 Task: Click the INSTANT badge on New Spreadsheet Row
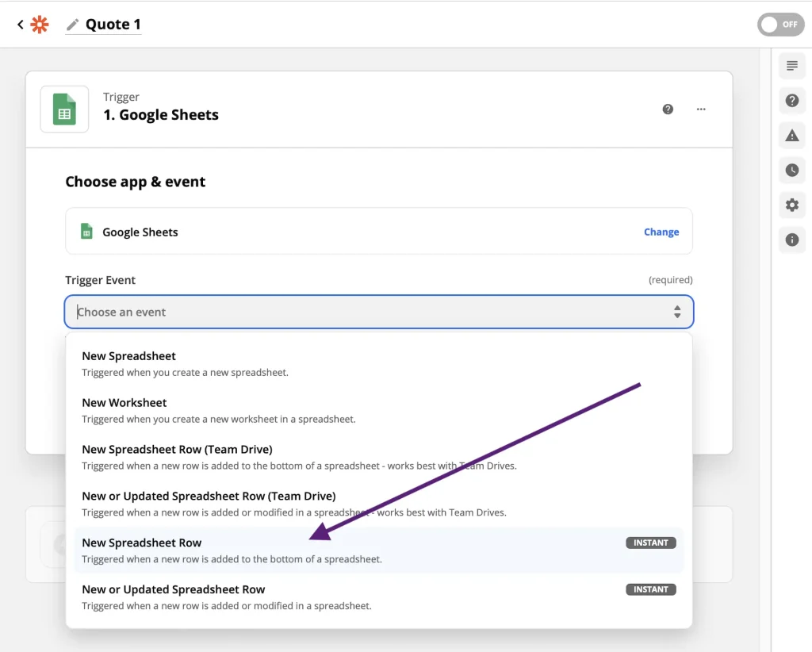[x=651, y=543]
